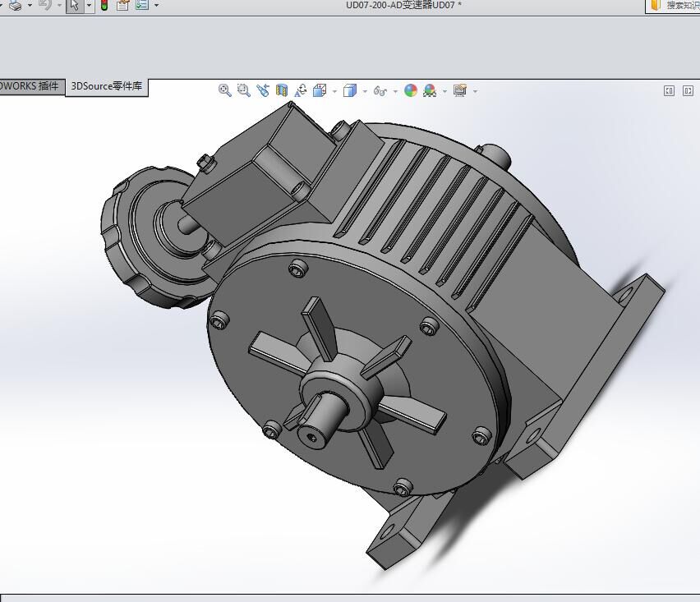Viewport: 700px width, 602px height.
Task: Toggle the Section View tool
Action: click(281, 90)
